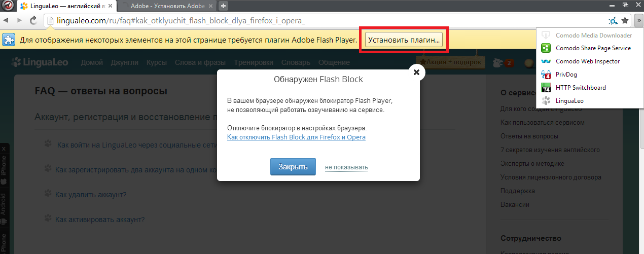Click the paw icon beside 'Как удалить аккаунт?'
Viewport: 644px width, 254px height.
coord(48,194)
